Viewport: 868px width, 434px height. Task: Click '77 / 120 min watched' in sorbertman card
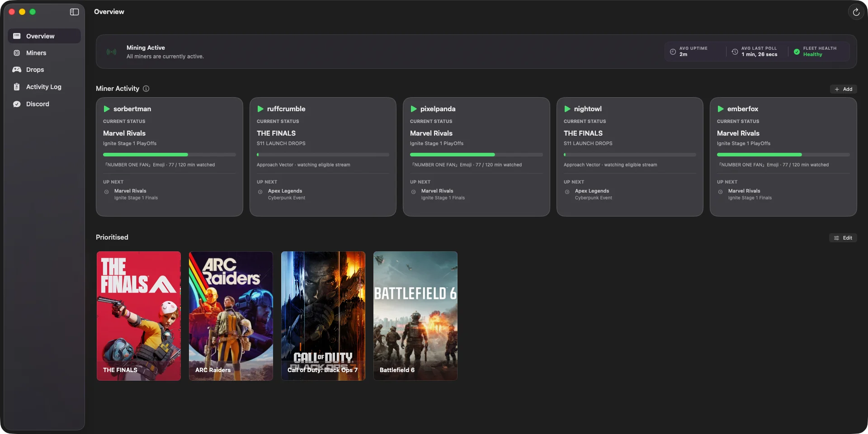click(x=192, y=165)
